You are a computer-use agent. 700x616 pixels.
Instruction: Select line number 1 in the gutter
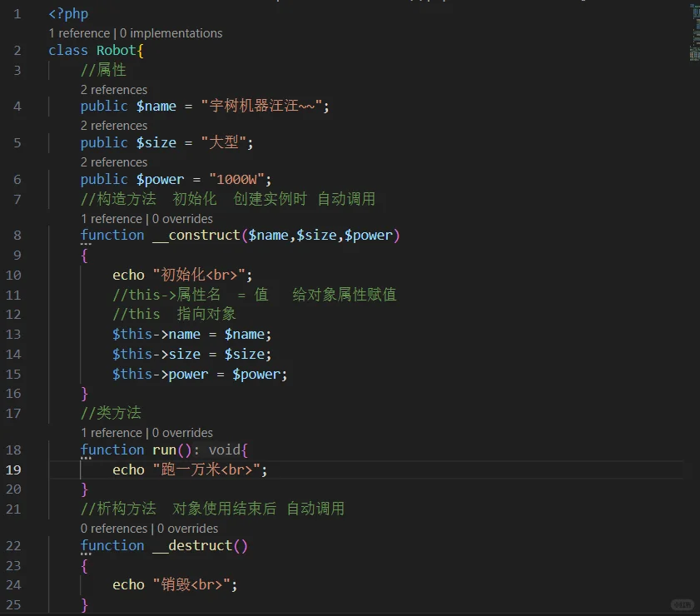[17, 14]
